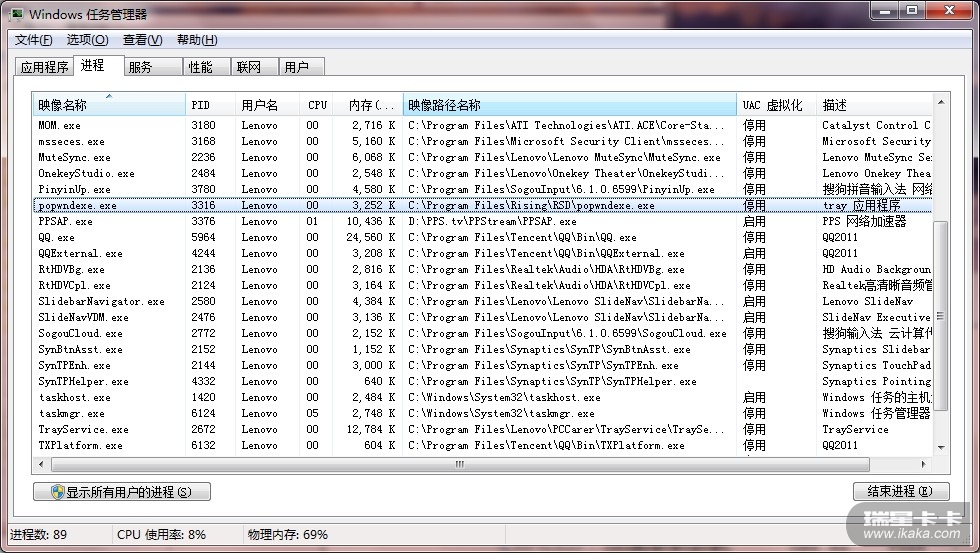980x553 pixels.
Task: Select the RtHDVBg.exe process
Action: tap(482, 269)
